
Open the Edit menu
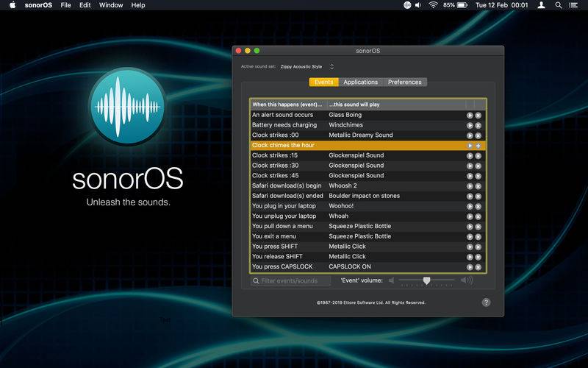click(x=85, y=5)
